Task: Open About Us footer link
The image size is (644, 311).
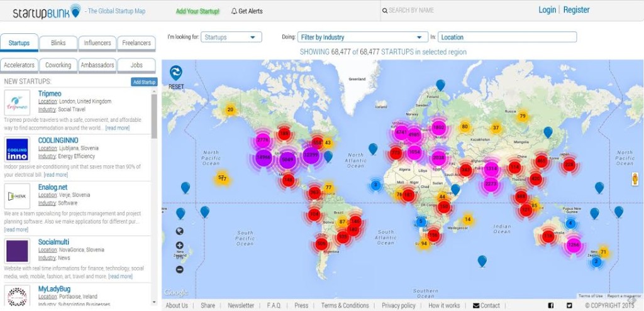Action: pyautogui.click(x=177, y=305)
